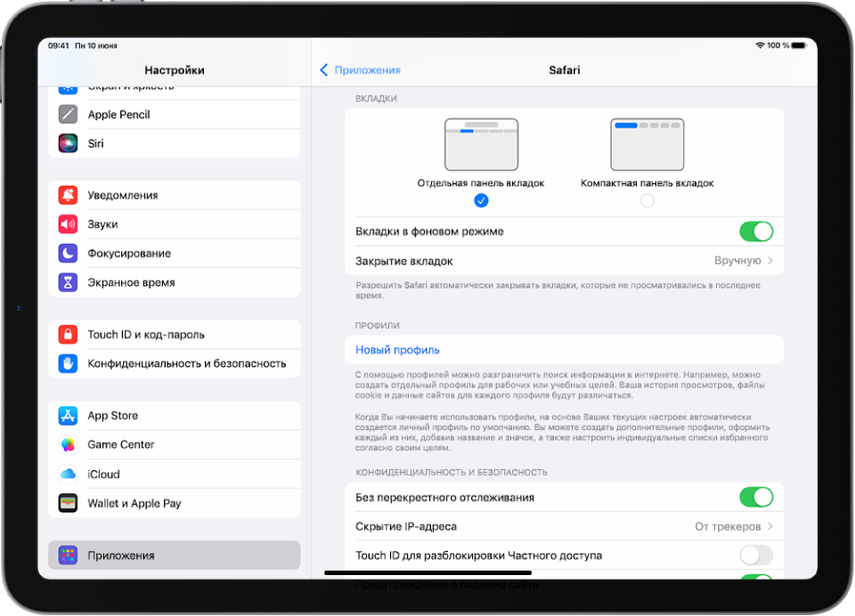The height and width of the screenshot is (616, 855).
Task: Open iCloud settings row
Action: click(x=174, y=474)
